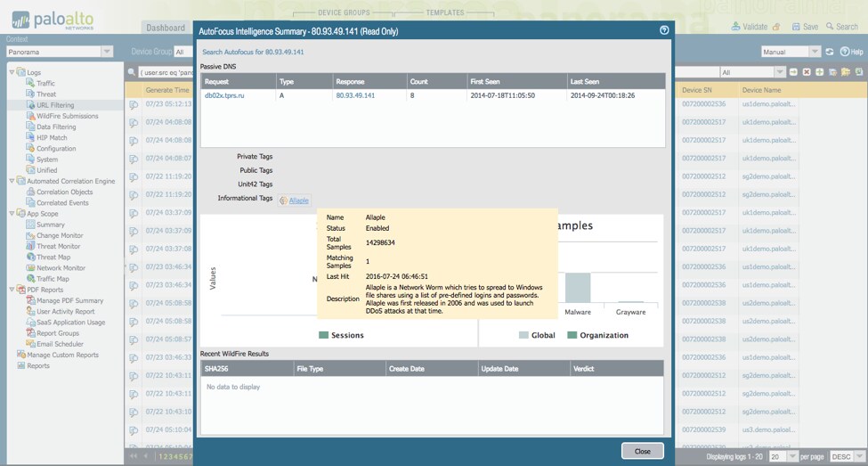The width and height of the screenshot is (868, 466).
Task: Open Traffic Map view
Action: [x=53, y=279]
